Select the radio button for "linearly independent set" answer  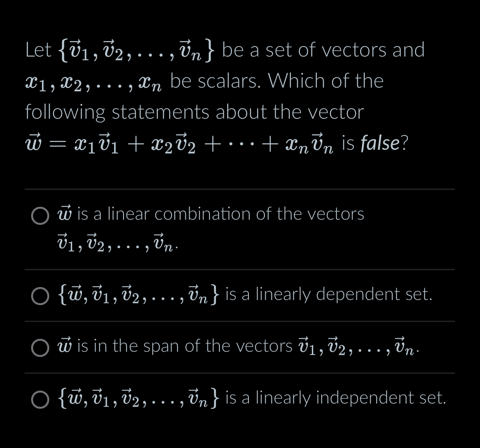pyautogui.click(x=40, y=400)
